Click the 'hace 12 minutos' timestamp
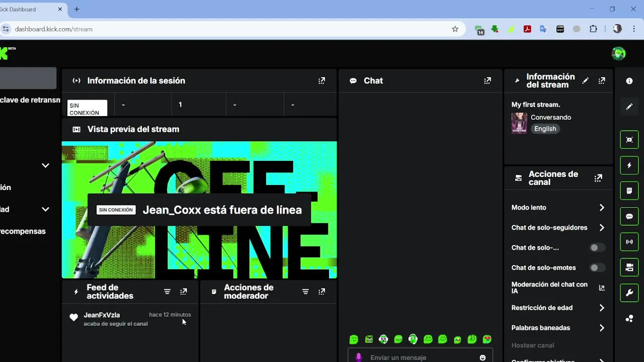The height and width of the screenshot is (362, 644). point(170,315)
